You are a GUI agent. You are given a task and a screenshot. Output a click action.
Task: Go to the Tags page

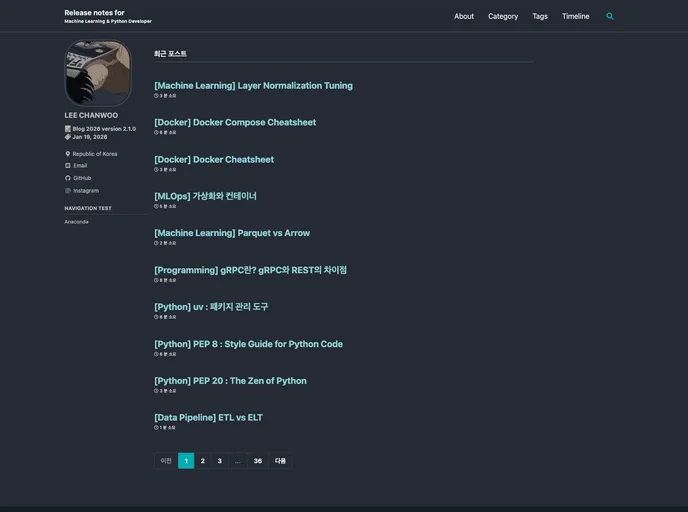click(540, 16)
